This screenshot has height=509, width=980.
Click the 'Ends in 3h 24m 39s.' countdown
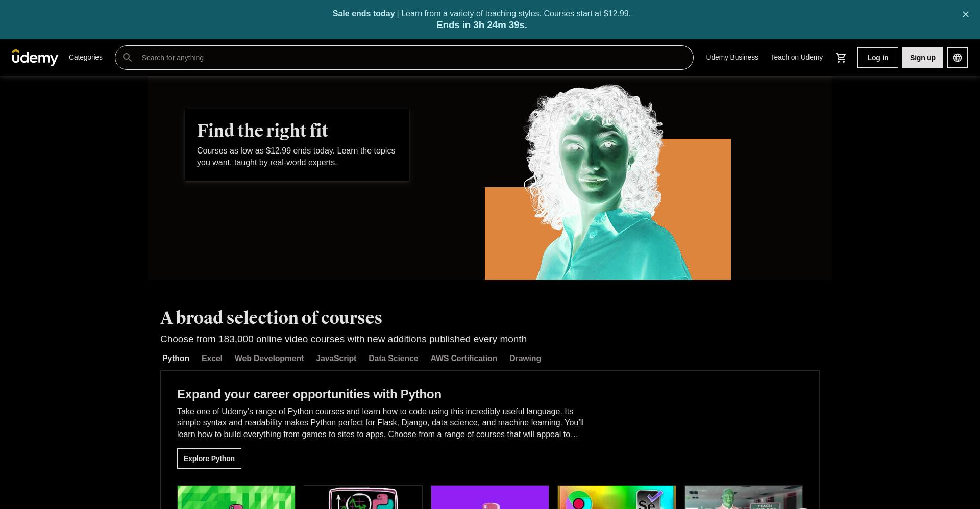click(x=482, y=25)
